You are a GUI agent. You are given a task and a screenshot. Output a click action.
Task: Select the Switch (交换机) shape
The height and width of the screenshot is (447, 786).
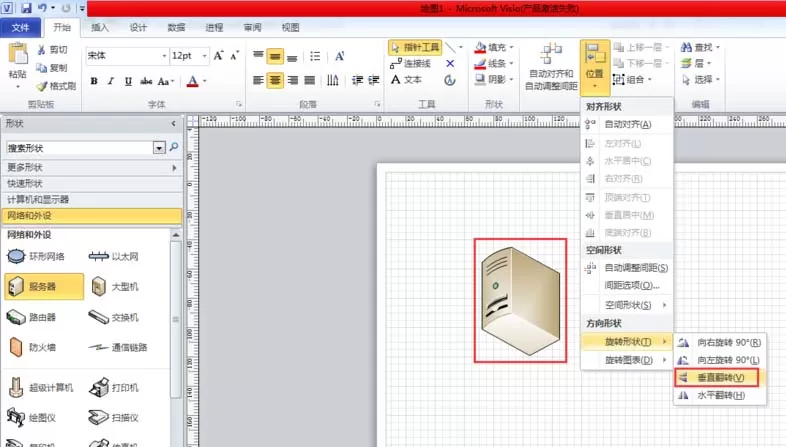point(113,317)
